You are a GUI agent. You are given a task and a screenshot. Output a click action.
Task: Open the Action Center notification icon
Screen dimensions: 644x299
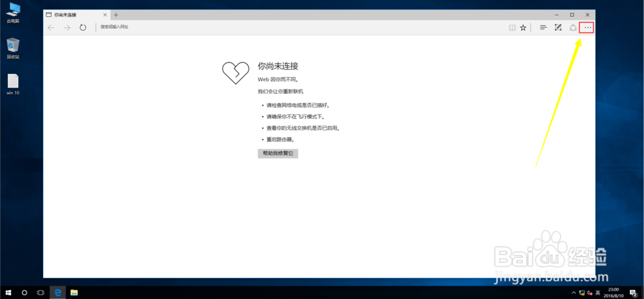click(633, 293)
